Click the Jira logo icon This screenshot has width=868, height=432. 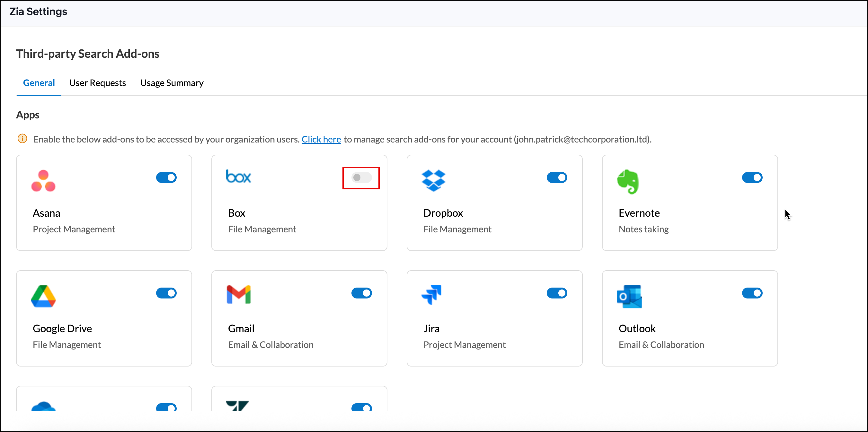coord(432,295)
